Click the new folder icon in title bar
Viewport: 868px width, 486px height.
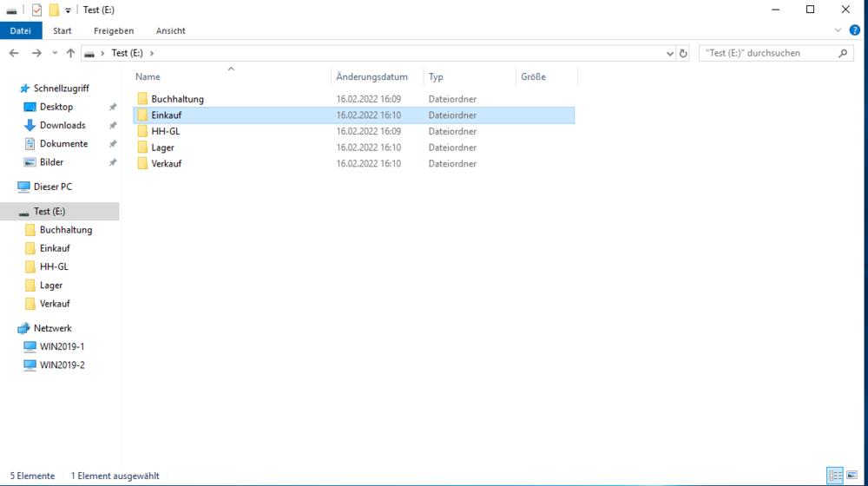coord(54,10)
